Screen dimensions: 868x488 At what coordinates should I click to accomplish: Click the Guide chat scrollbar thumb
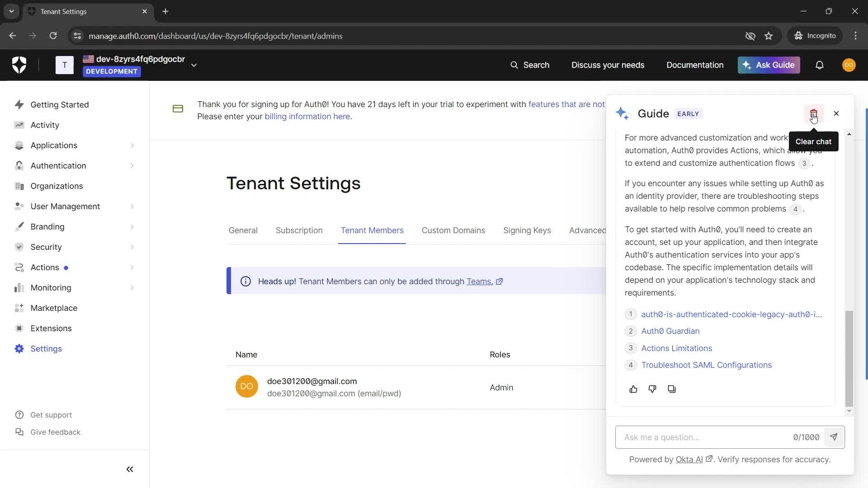click(x=849, y=358)
